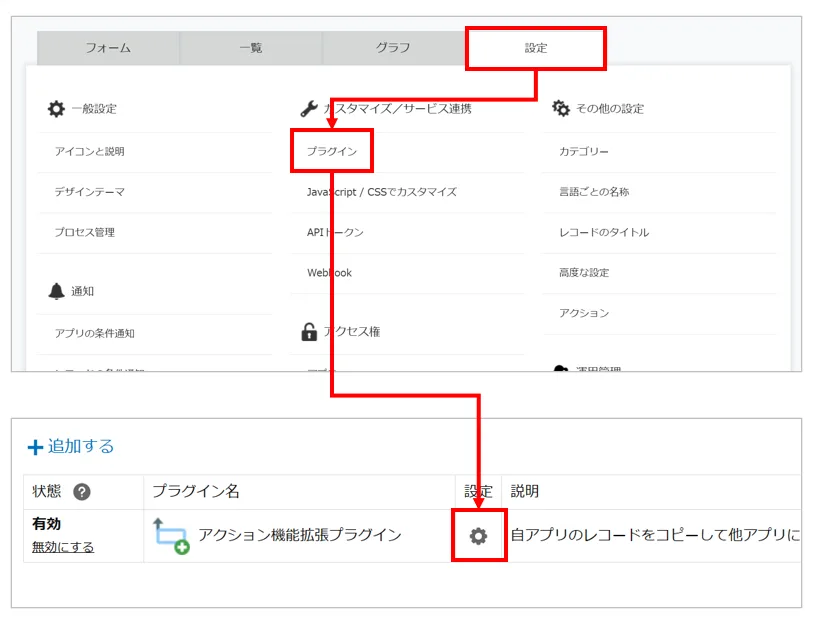The height and width of the screenshot is (619, 817).
Task: Open レコードのタイトル settings
Action: 604,232
